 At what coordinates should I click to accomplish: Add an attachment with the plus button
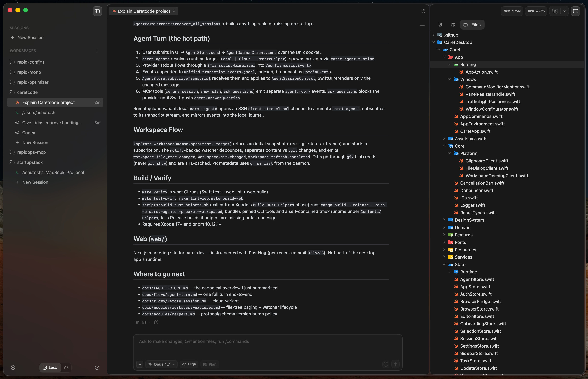[140, 364]
